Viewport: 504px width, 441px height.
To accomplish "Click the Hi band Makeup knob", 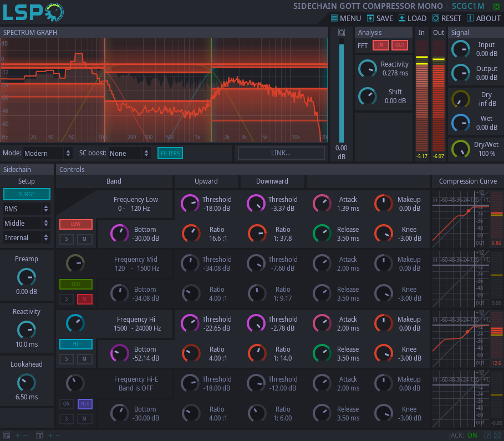I will point(384,323).
